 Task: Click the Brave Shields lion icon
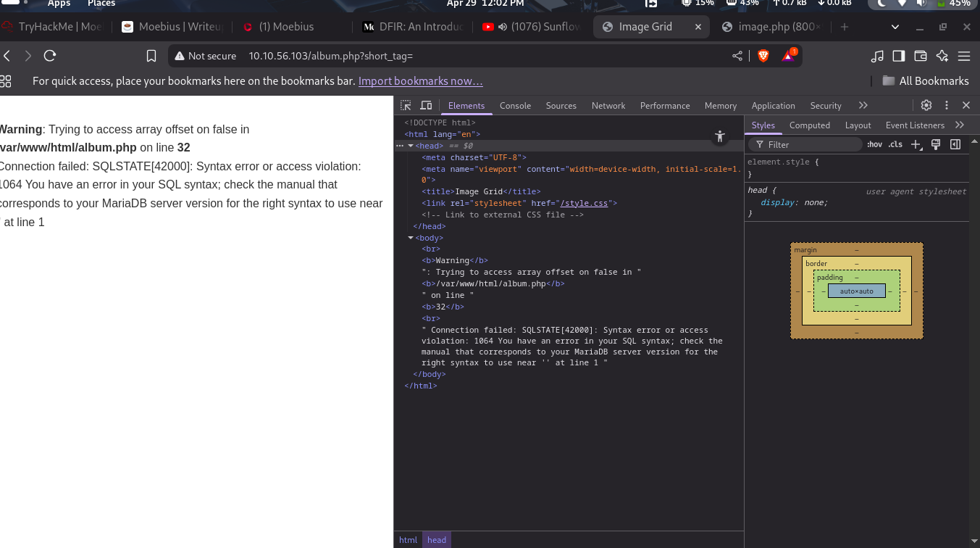point(763,56)
